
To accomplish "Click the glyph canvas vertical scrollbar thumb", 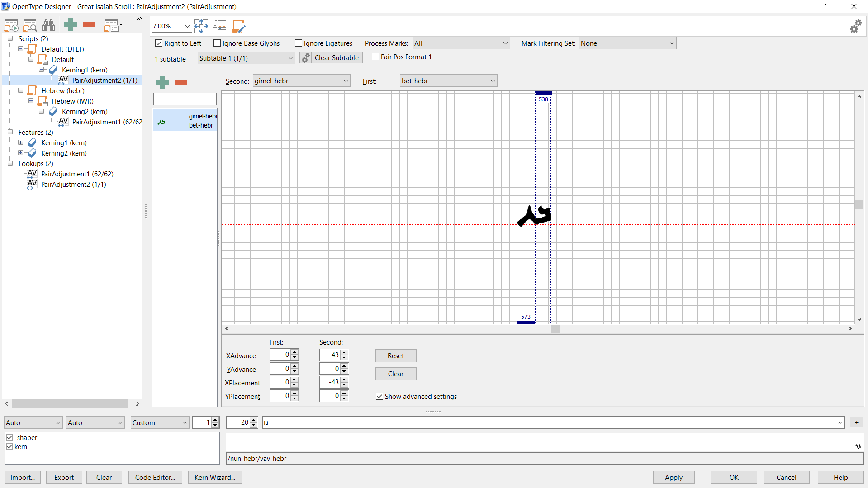I will [x=859, y=204].
